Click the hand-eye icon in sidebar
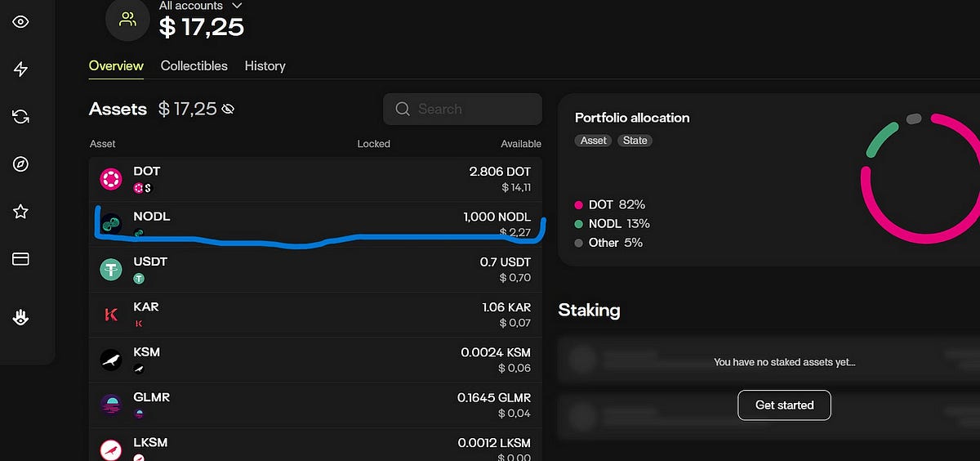Image resolution: width=980 pixels, height=461 pixels. 21,318
